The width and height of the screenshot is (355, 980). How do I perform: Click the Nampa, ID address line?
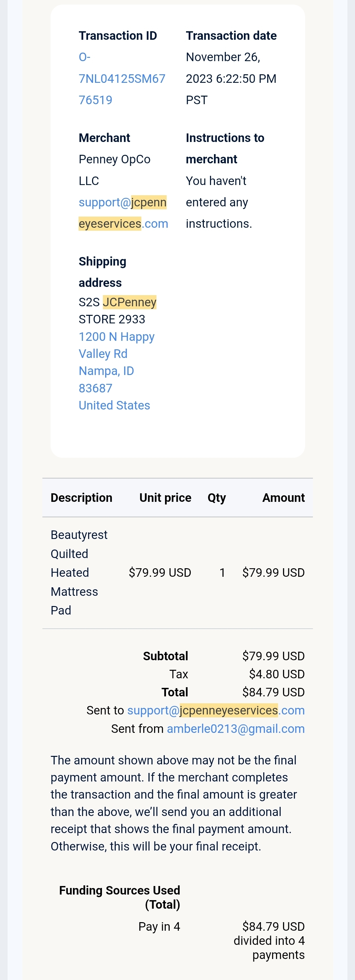pyautogui.click(x=106, y=371)
